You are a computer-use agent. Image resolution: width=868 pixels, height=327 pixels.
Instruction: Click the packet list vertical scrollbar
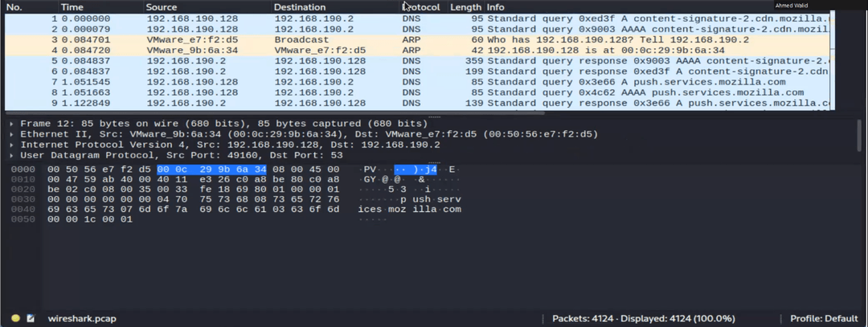click(x=832, y=61)
